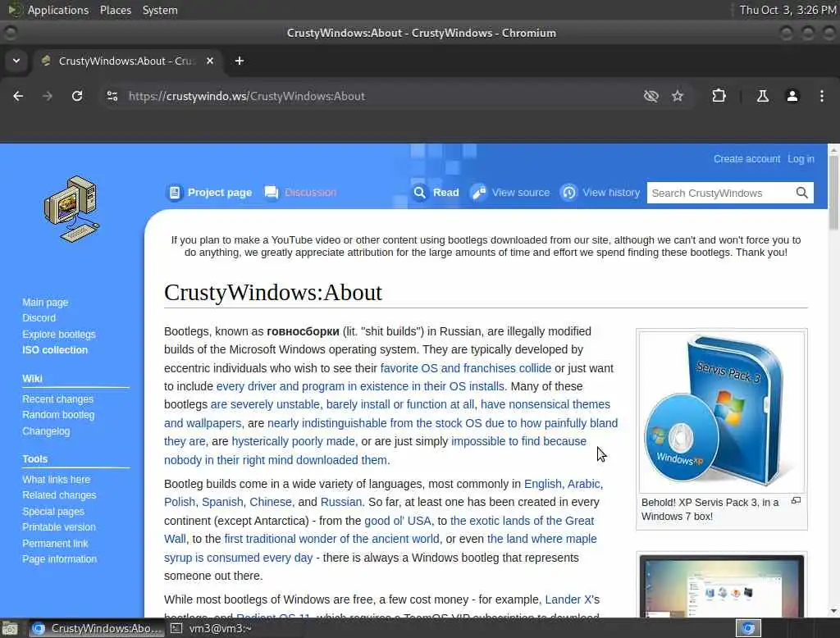The image size is (840, 638).
Task: Click the Read magnifier icon
Action: tap(419, 193)
